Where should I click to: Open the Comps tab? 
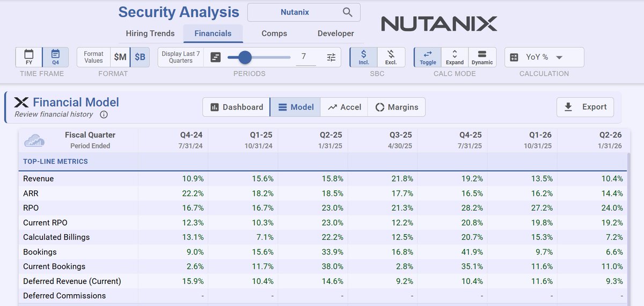(x=274, y=33)
